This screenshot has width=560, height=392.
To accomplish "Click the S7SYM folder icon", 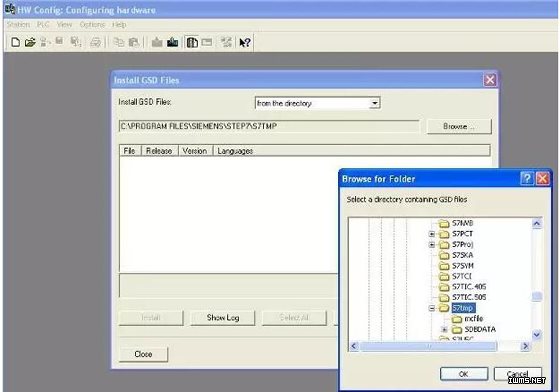I will pos(444,266).
